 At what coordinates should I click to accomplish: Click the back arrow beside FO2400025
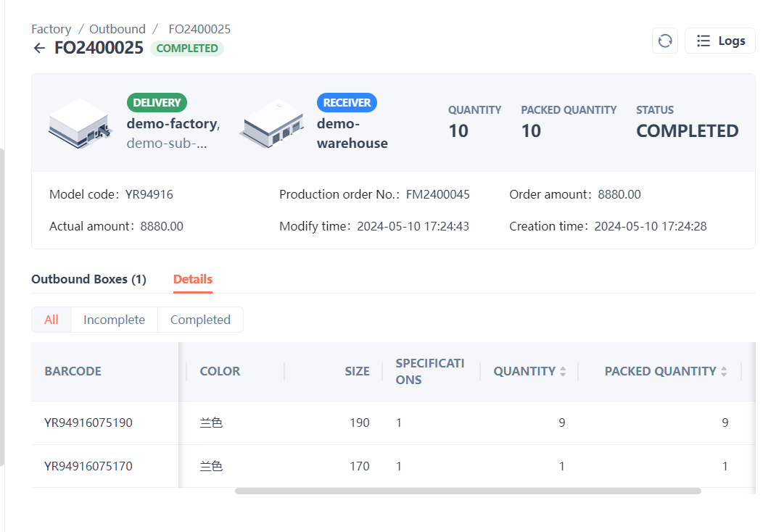pos(39,49)
